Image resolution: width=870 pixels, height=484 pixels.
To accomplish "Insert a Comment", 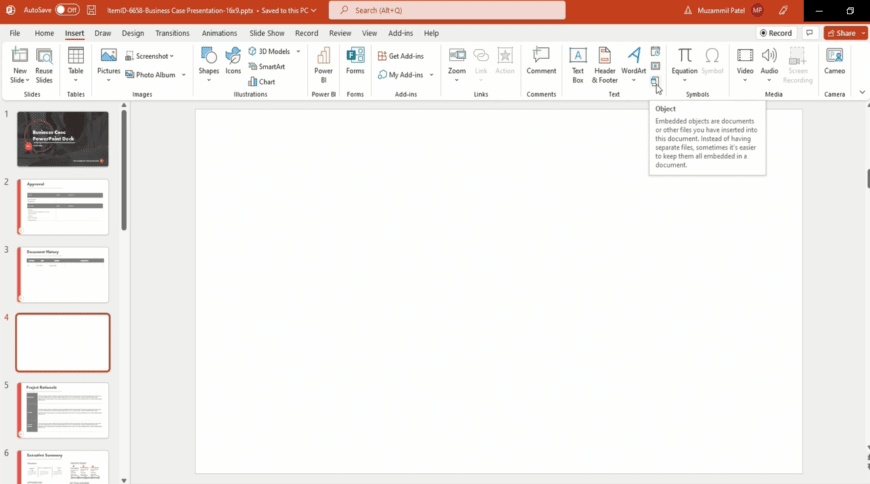I will tap(541, 61).
